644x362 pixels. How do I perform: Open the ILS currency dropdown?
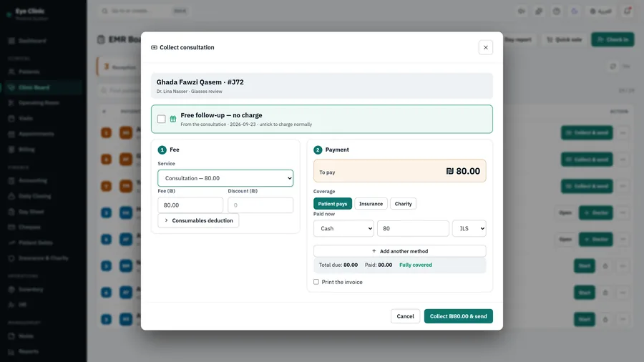click(469, 229)
